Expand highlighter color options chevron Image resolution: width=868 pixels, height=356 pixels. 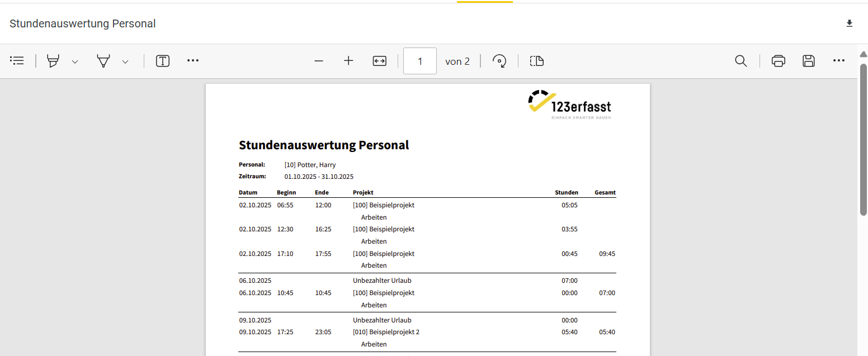tap(75, 61)
